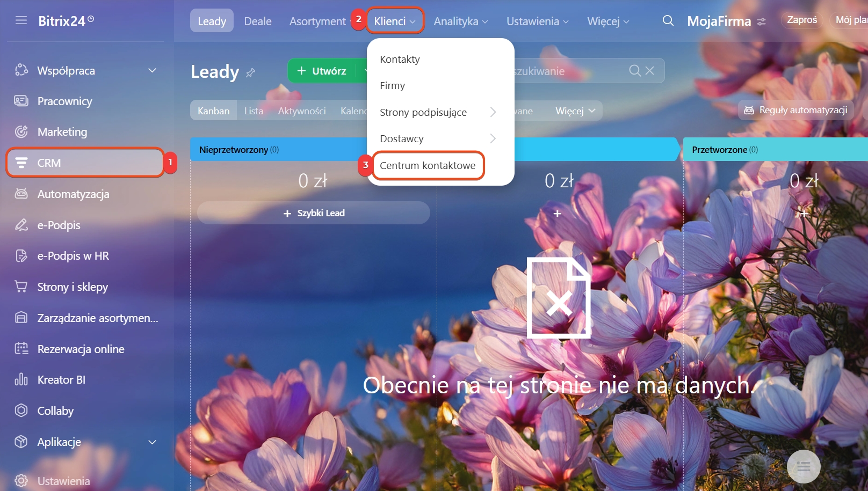Click the search input field

click(x=569, y=71)
